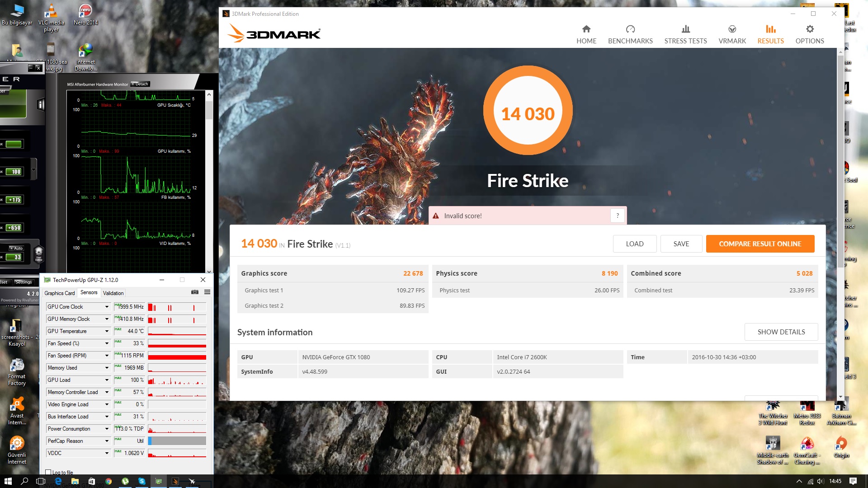Image resolution: width=868 pixels, height=488 pixels.
Task: Expand Fan Speed (%) sensor dropdown
Action: pos(107,343)
